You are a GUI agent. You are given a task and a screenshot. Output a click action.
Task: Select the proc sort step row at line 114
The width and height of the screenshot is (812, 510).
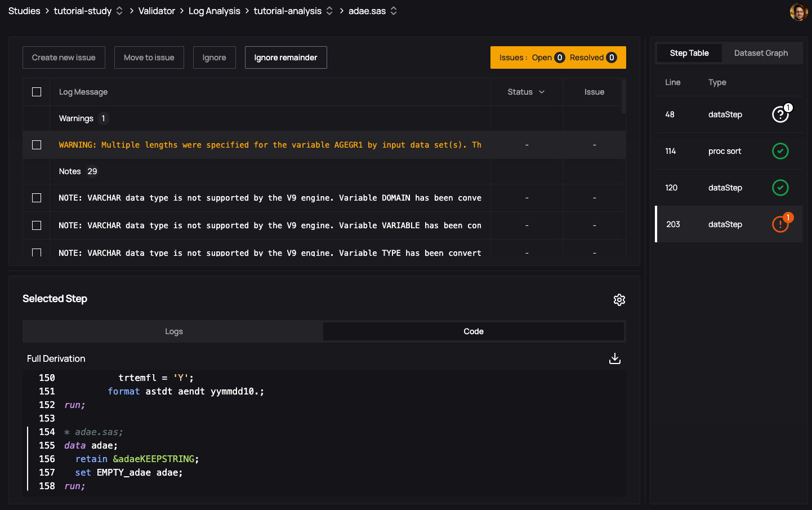point(721,151)
